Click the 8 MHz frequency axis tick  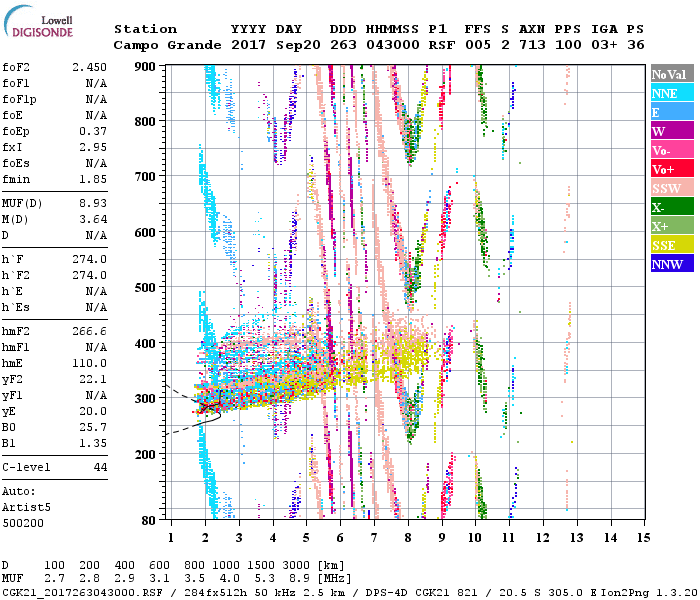coord(408,537)
